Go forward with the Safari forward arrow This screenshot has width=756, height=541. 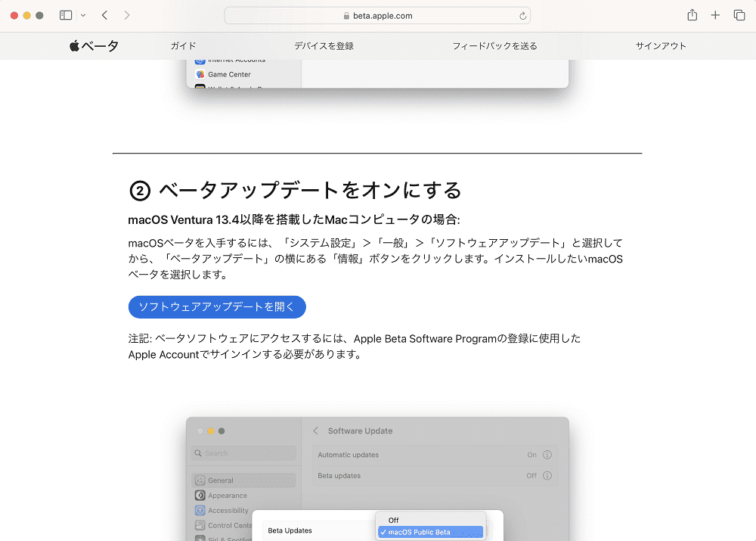coord(127,15)
